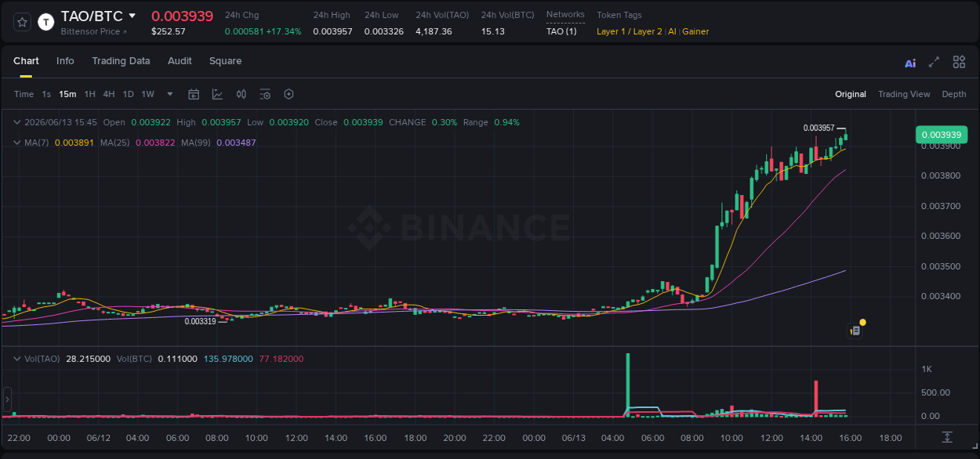The image size is (980, 459).
Task: Open the technical indicators icon
Action: coord(217,94)
